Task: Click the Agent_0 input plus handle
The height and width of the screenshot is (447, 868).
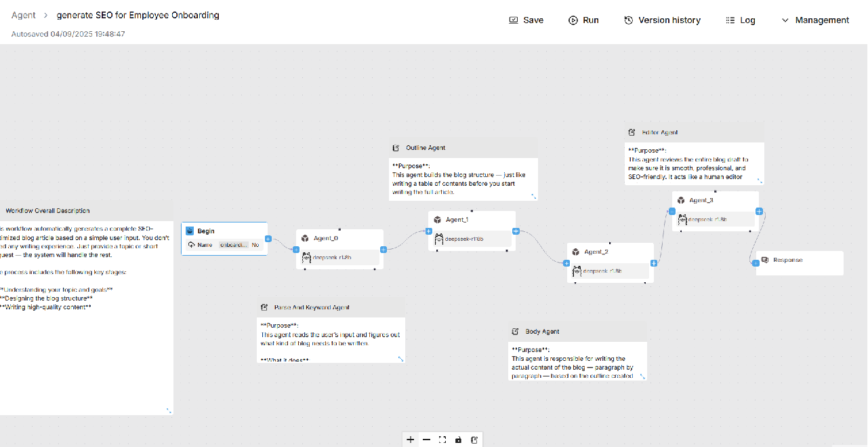Action: coord(296,250)
